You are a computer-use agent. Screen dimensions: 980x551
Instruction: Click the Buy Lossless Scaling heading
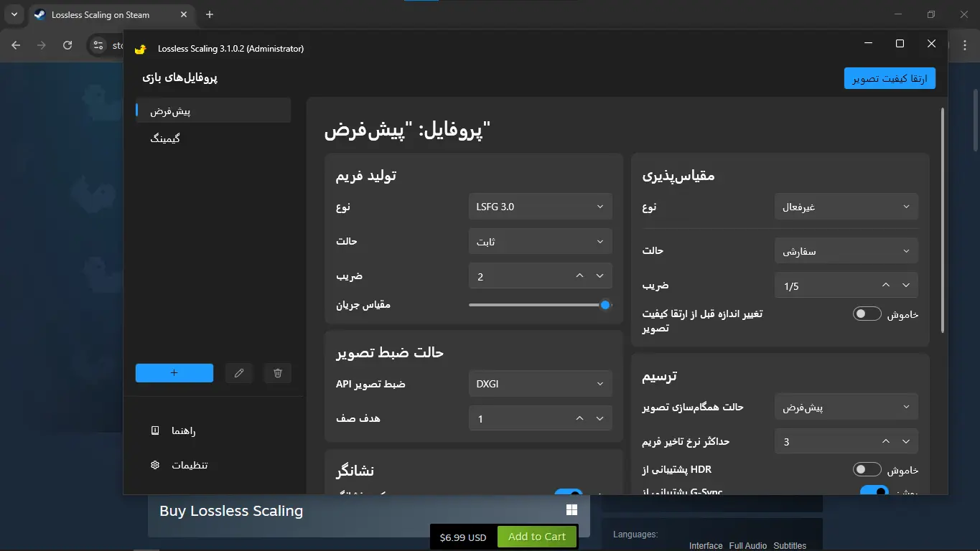231,511
